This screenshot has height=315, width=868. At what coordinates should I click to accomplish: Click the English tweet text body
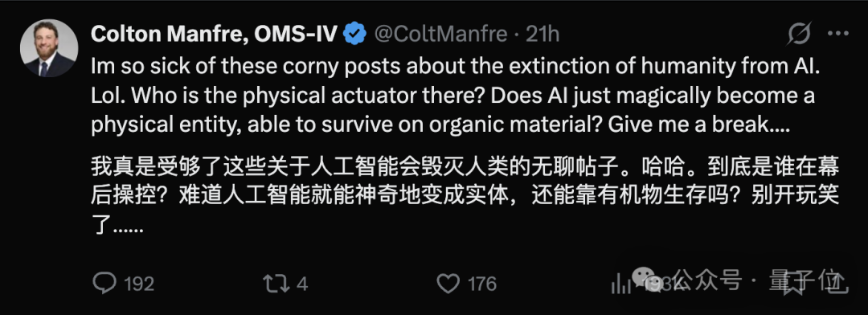click(x=452, y=96)
